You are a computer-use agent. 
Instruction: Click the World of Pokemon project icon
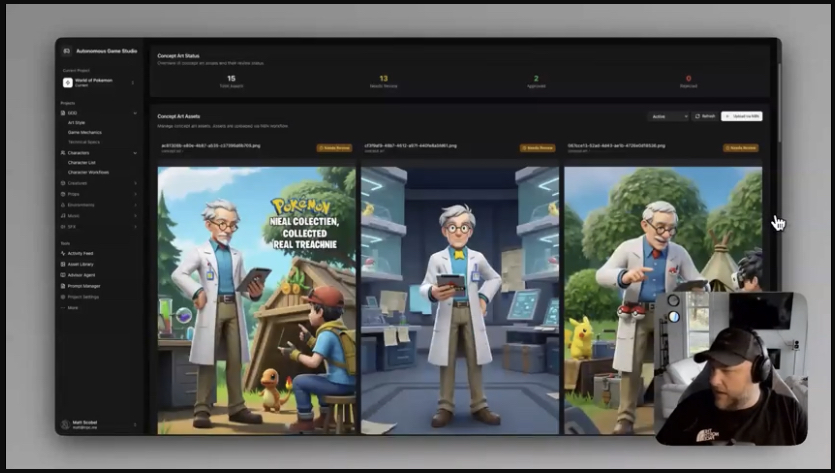(68, 82)
